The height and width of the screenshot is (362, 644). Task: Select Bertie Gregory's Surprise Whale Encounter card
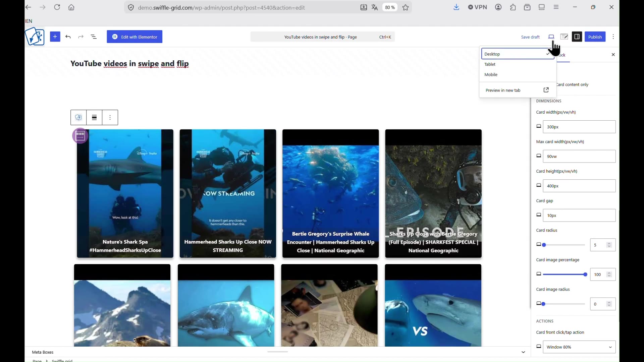pos(331,193)
